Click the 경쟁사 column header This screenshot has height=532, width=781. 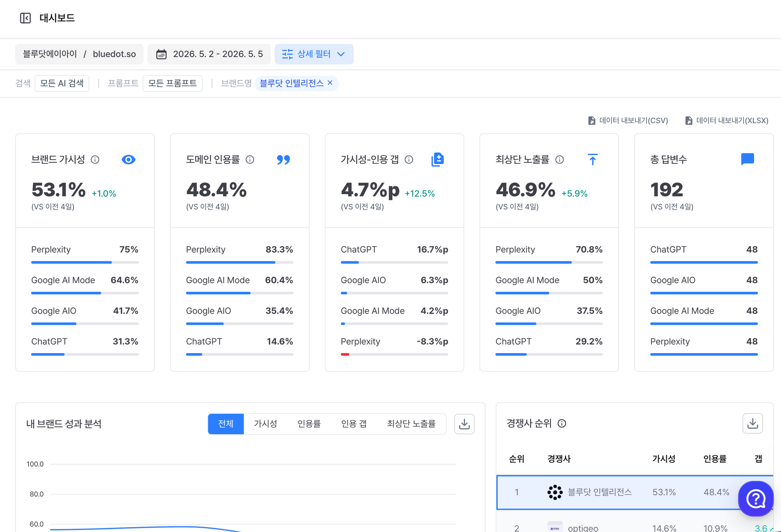click(559, 459)
